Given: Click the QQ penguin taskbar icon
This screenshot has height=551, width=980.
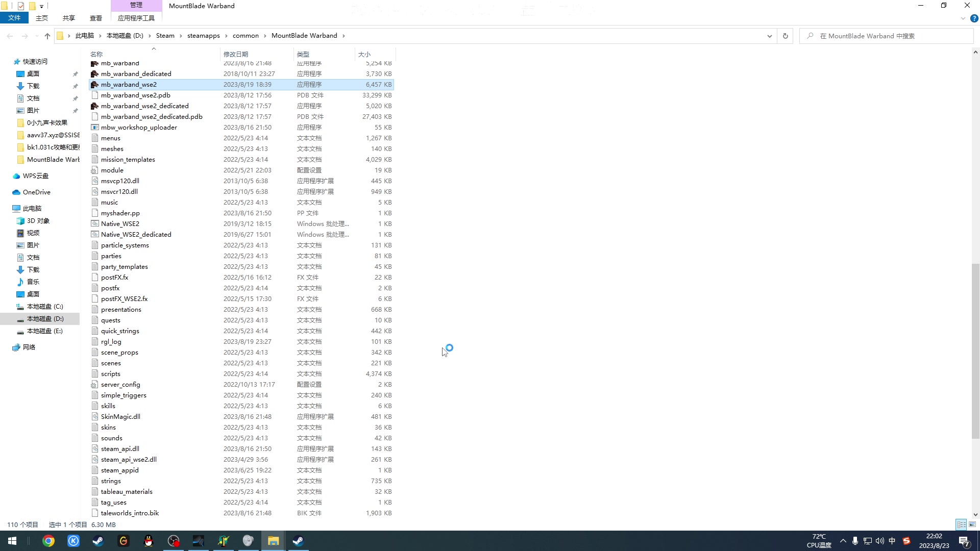Looking at the screenshot, I should coord(149,541).
